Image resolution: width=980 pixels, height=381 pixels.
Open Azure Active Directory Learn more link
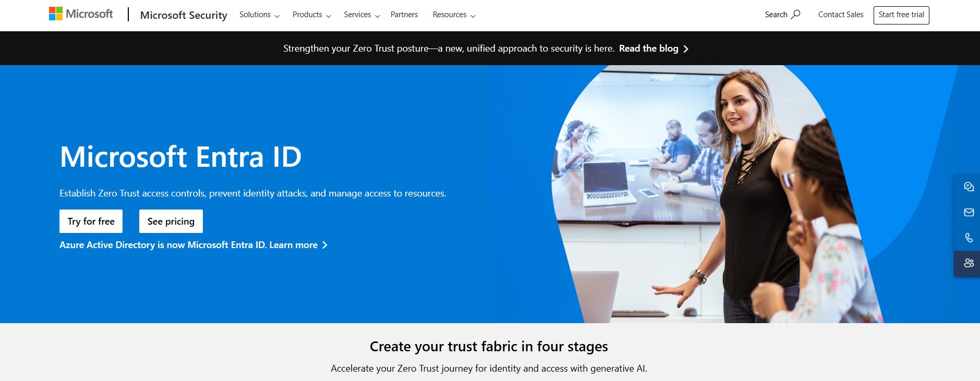pos(193,245)
